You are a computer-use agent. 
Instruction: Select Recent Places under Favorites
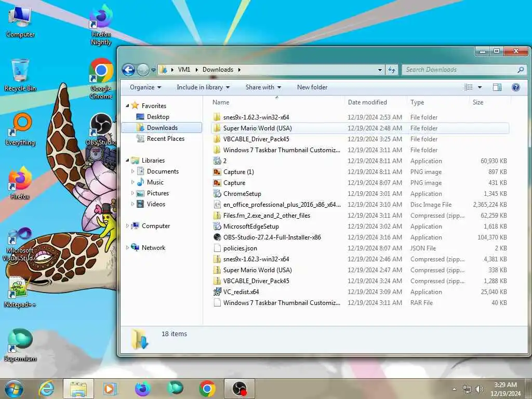[x=166, y=138]
